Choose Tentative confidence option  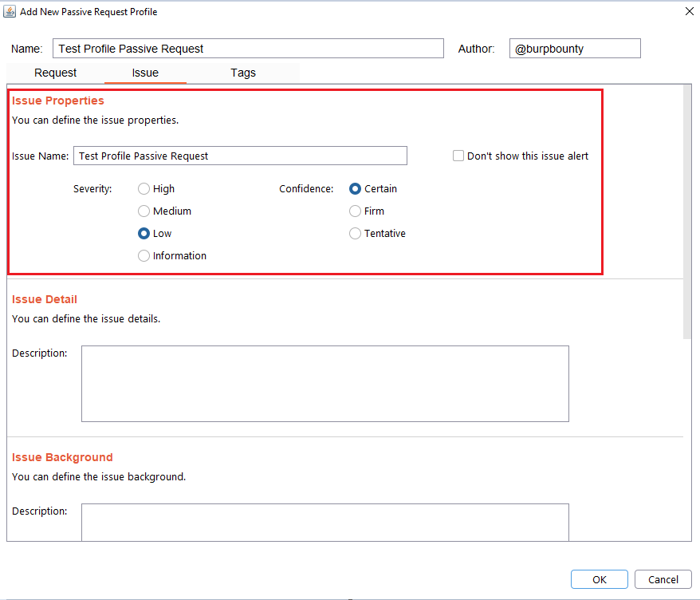click(x=356, y=234)
